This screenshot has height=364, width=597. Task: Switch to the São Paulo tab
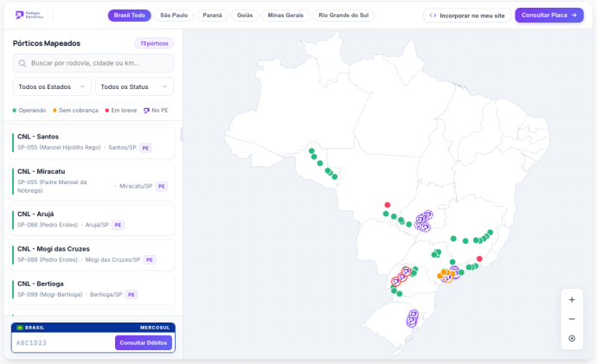coord(174,16)
